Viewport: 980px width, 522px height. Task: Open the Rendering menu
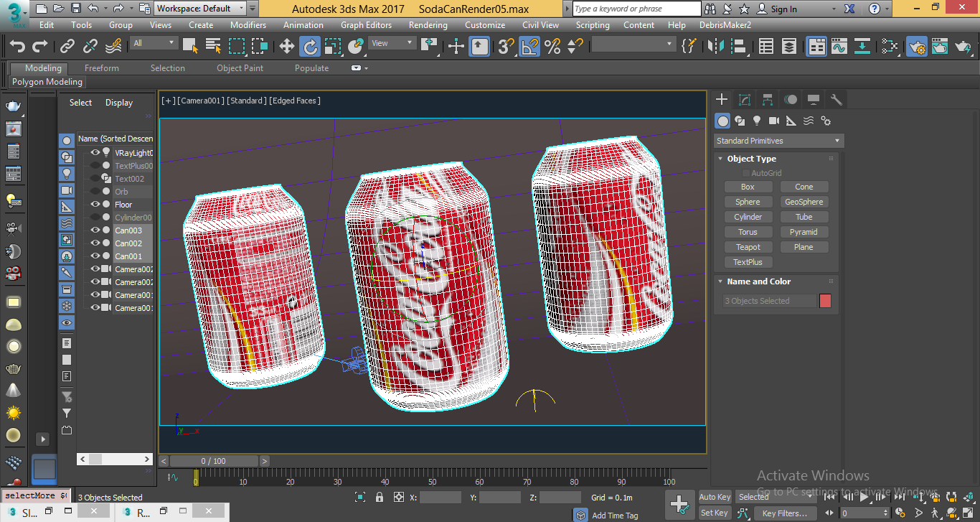[428, 25]
